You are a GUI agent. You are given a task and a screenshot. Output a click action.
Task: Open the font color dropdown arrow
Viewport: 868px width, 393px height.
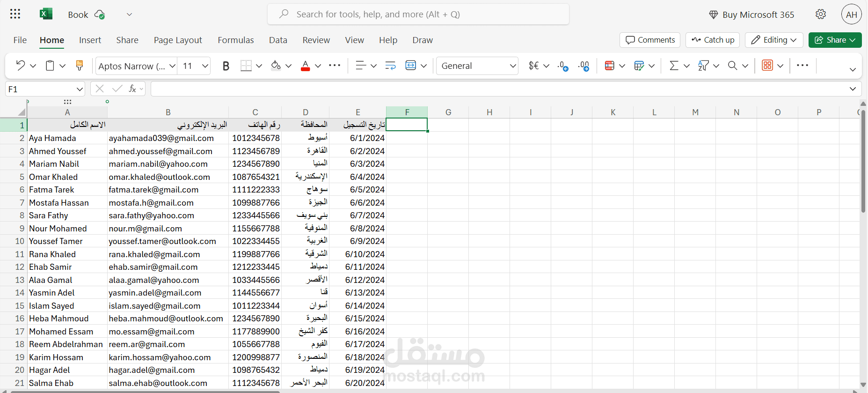tap(318, 66)
